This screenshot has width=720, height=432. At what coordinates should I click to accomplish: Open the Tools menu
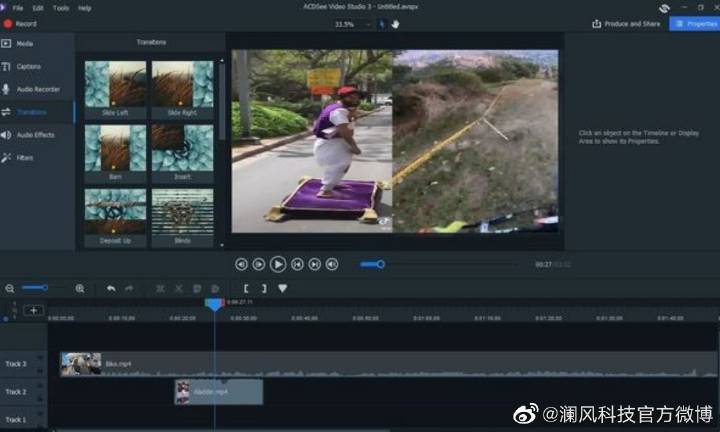[x=61, y=8]
